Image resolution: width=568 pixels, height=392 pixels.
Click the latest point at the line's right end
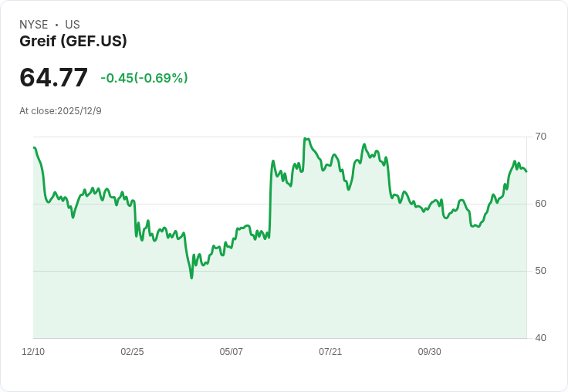coord(526,171)
